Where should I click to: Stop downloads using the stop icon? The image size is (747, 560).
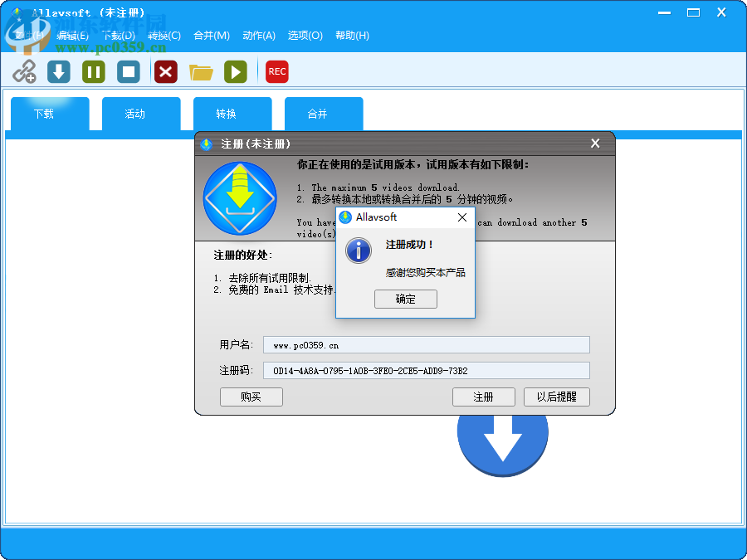click(x=129, y=72)
